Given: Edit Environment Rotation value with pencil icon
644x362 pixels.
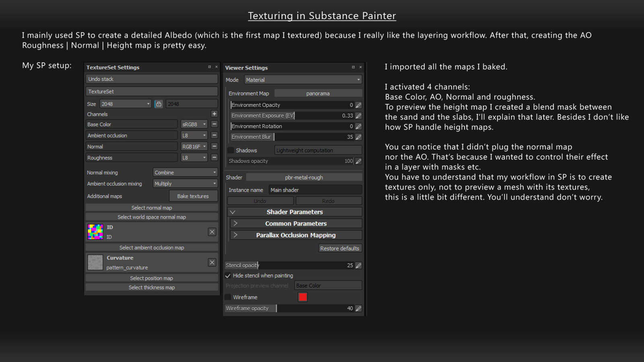Looking at the screenshot, I should click(x=358, y=126).
